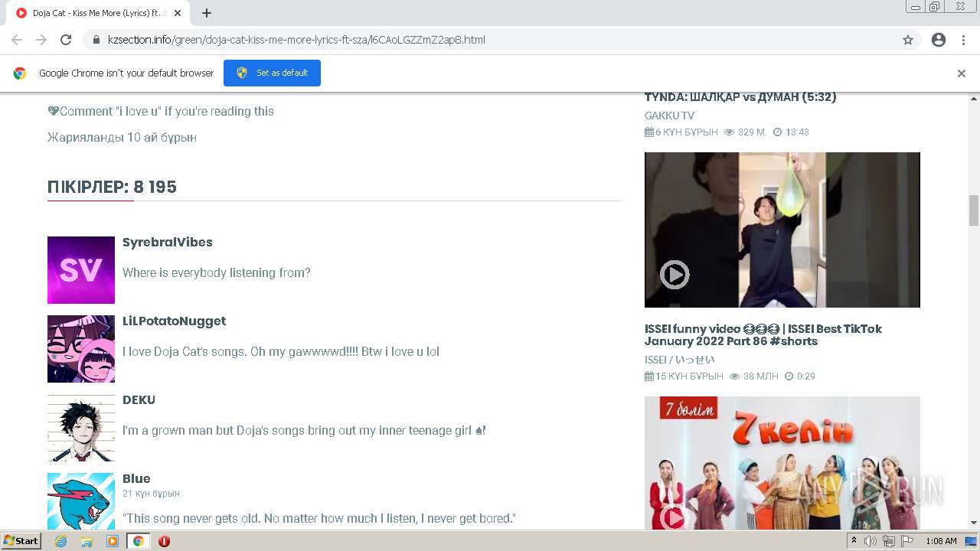Switch to Chrome in the taskbar
Image resolution: width=980 pixels, height=551 pixels.
(x=139, y=541)
